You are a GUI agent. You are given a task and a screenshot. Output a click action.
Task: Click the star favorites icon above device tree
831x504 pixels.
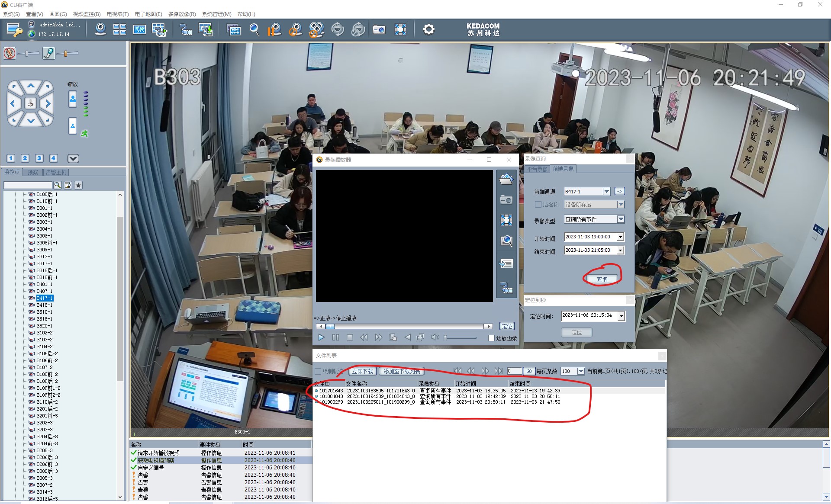click(x=78, y=185)
